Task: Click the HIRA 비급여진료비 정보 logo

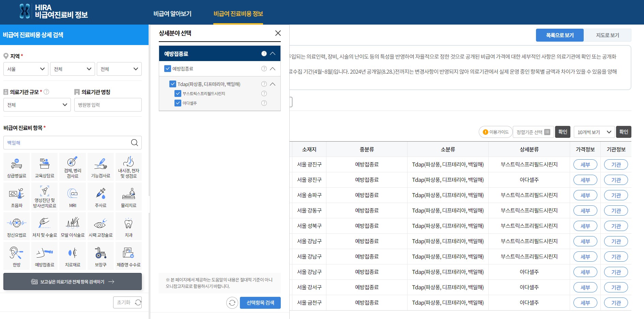Action: [53, 11]
